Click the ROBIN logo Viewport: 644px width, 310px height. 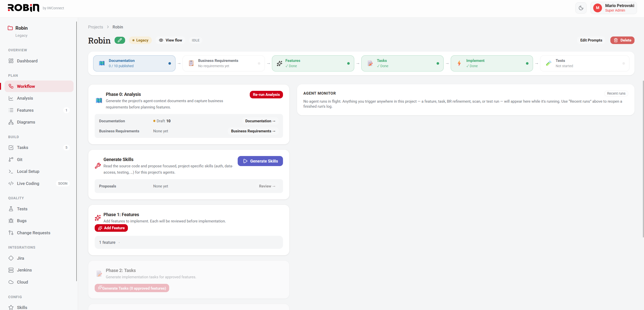click(23, 8)
